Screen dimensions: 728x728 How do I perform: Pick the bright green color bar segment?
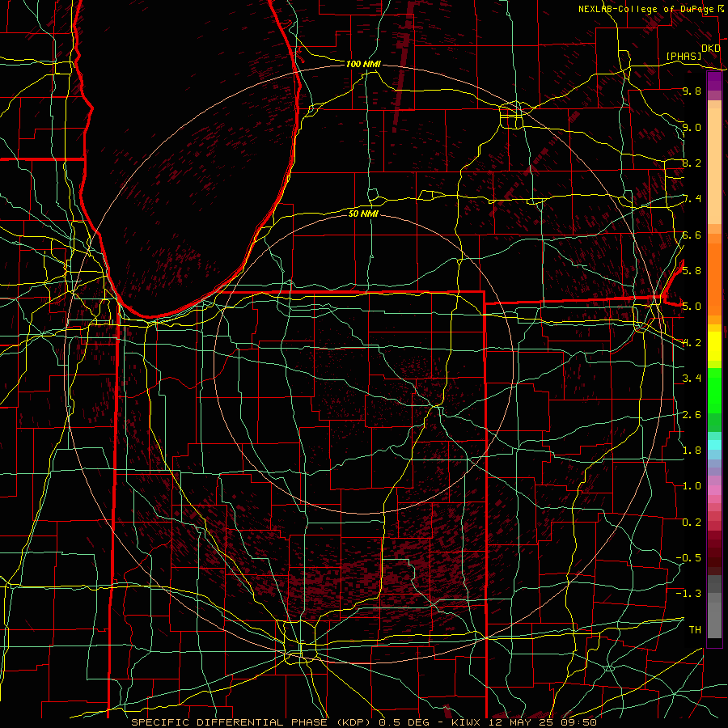(x=714, y=390)
